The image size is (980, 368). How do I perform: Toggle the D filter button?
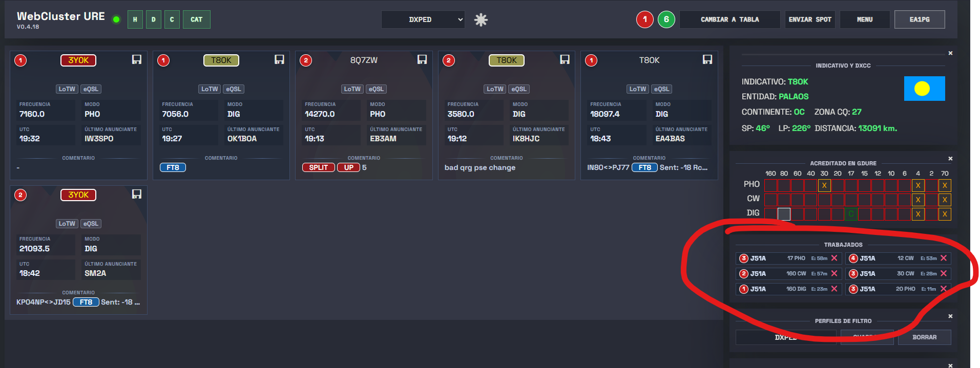point(154,19)
